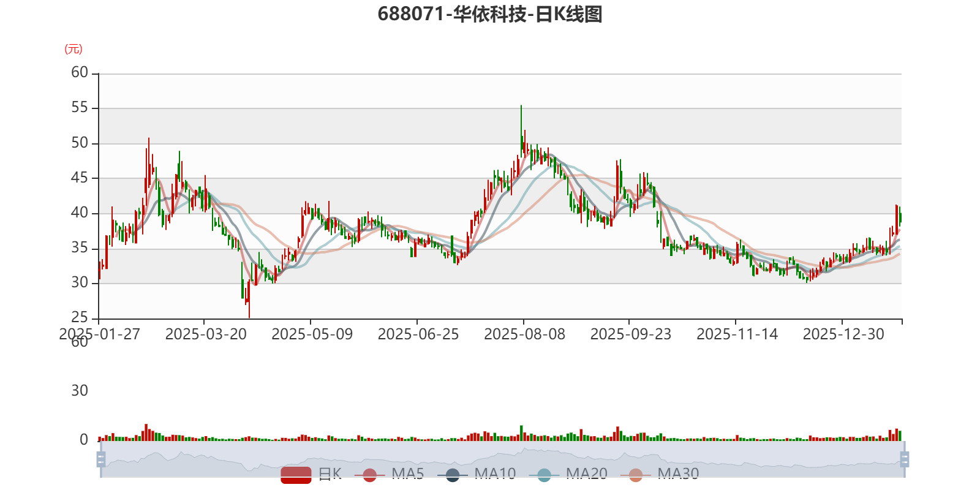Show or hide the MA30 legend series
The image size is (980, 490).
point(660,474)
